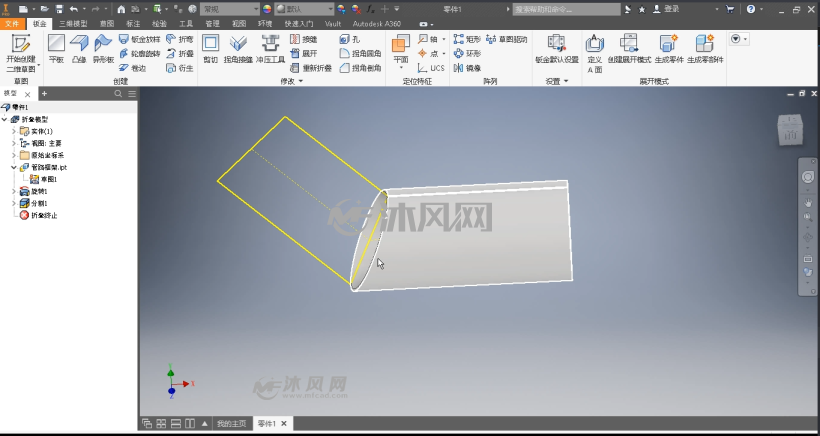
Task: Click 创建展开模式 (Create Flat Pattern)
Action: [629, 49]
